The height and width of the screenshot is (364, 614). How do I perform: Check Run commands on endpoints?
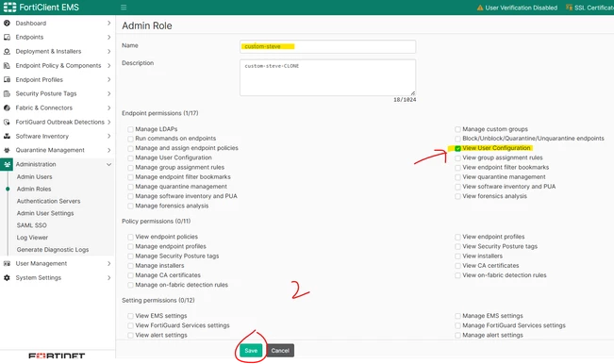[x=130, y=139]
